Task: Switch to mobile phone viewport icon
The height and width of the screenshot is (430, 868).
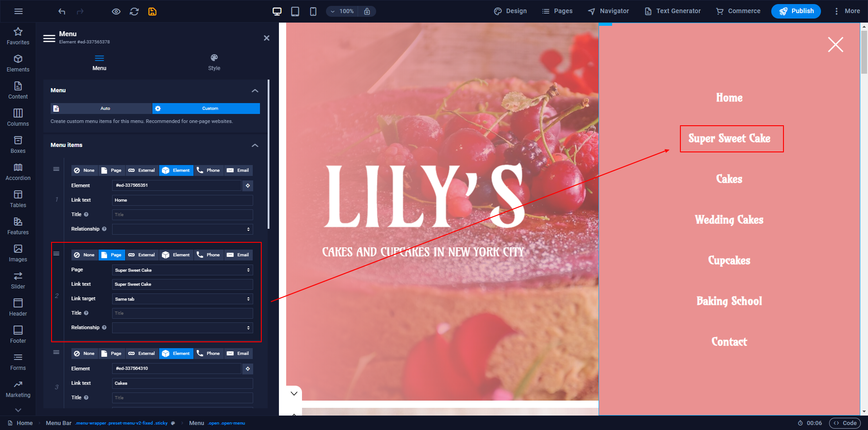Action: 313,11
